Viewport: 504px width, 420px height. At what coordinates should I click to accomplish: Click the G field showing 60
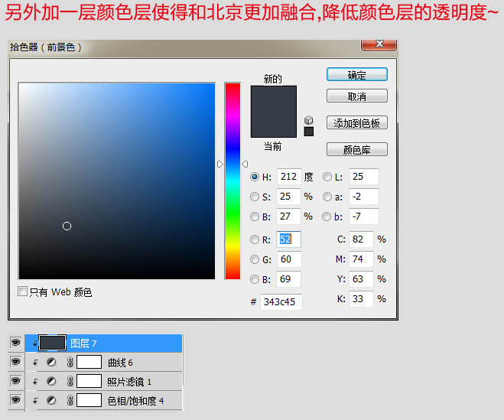pyautogui.click(x=289, y=259)
